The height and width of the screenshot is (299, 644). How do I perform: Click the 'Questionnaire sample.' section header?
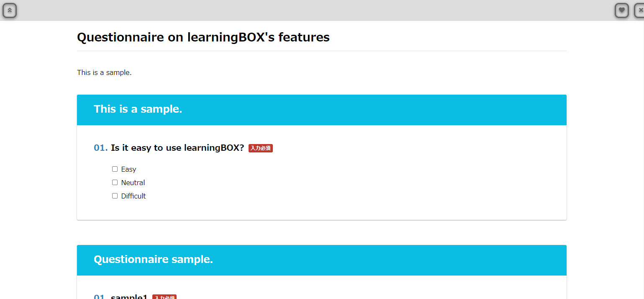153,260
